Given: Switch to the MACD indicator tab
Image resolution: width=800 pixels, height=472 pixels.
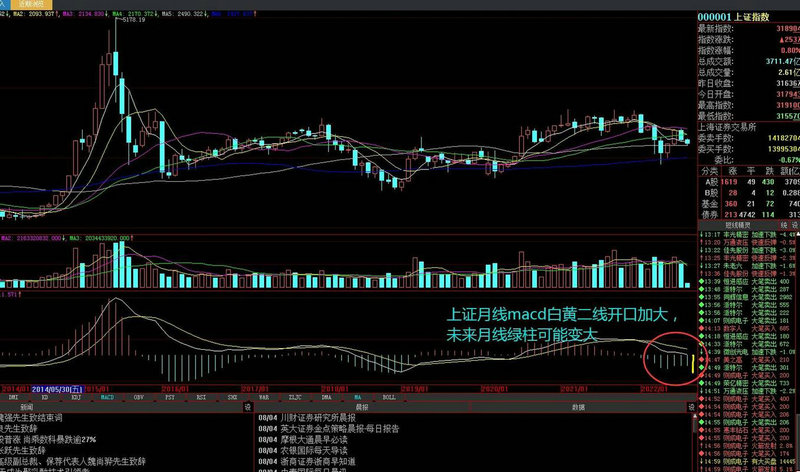Looking at the screenshot, I should pos(107,397).
